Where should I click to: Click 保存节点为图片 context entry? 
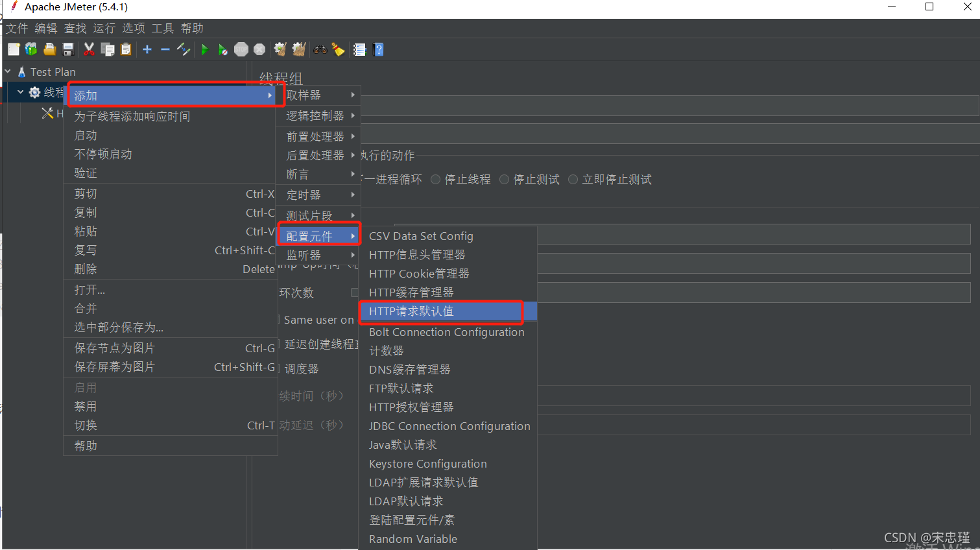tap(171, 348)
